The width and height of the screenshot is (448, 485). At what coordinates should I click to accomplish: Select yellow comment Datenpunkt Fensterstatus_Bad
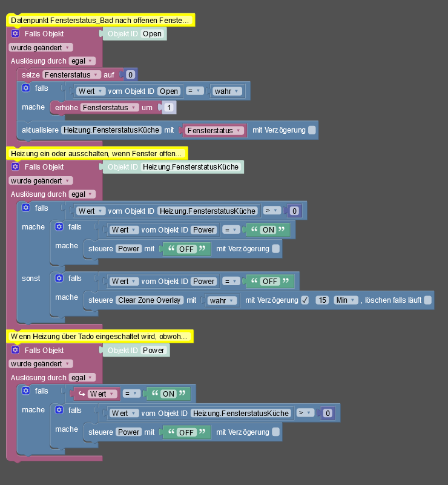click(x=100, y=21)
